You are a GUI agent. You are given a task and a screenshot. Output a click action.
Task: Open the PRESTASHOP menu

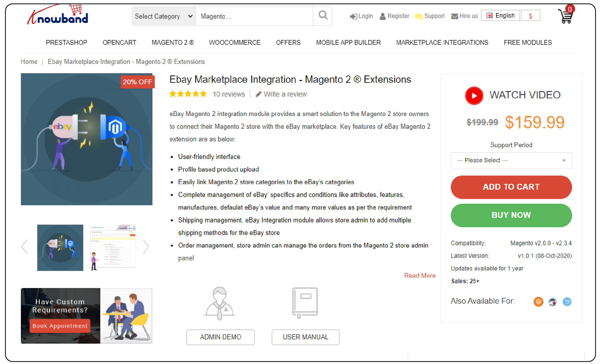(66, 43)
